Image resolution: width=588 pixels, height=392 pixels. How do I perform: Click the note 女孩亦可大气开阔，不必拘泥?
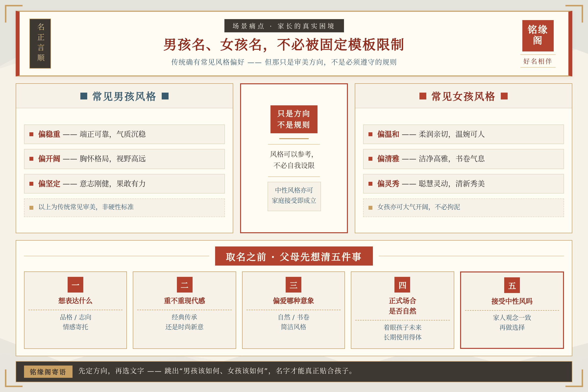pos(463,208)
